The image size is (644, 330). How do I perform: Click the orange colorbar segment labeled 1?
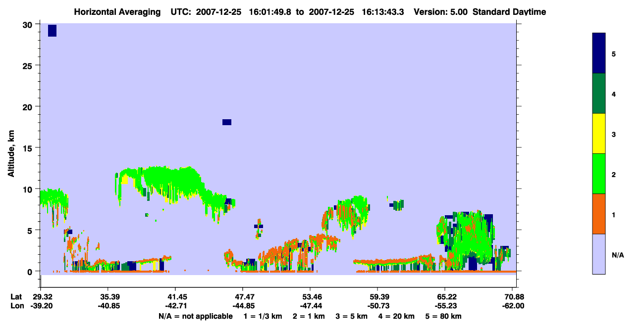(x=599, y=214)
